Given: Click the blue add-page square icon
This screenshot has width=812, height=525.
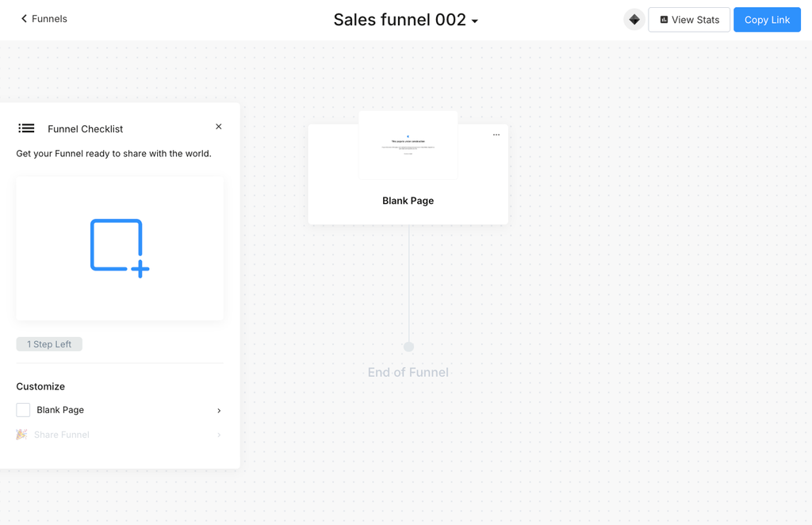Looking at the screenshot, I should (120, 248).
